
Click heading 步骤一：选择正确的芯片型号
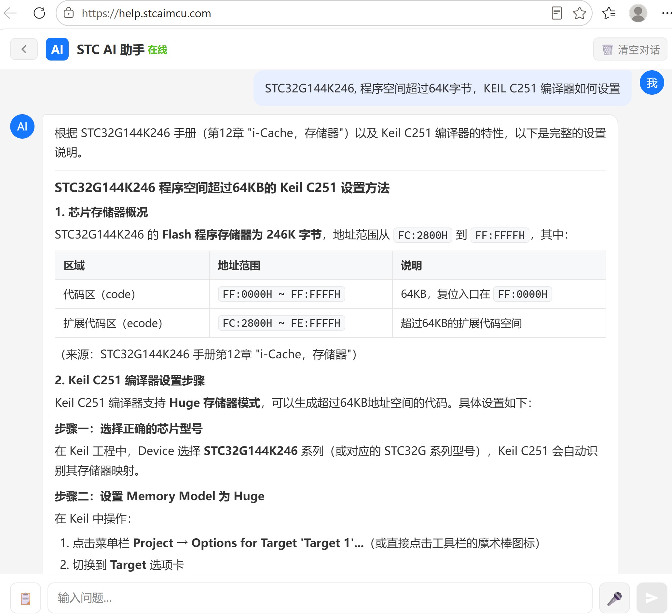point(129,428)
